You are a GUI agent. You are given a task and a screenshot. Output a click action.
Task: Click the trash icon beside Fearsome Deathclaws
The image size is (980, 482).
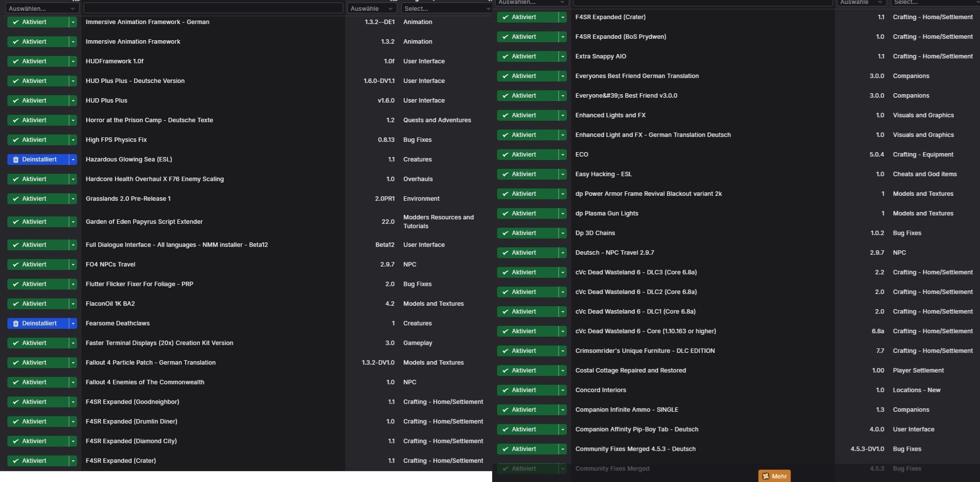pos(16,323)
